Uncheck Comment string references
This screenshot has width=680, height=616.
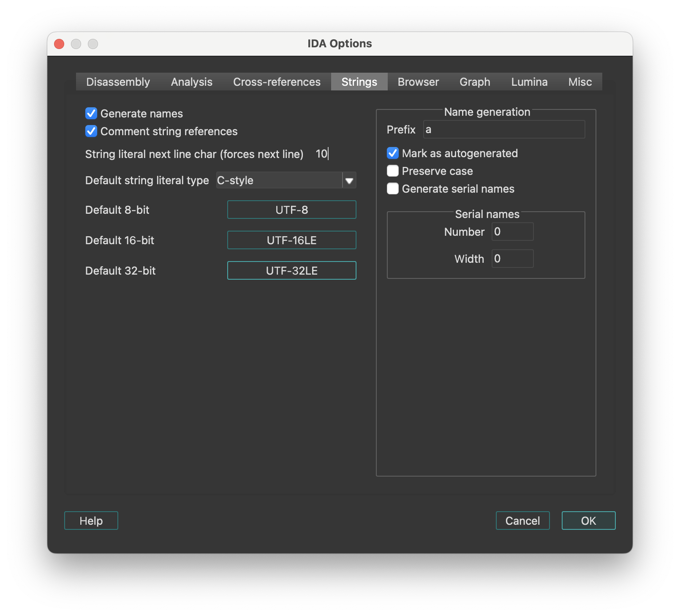[91, 131]
